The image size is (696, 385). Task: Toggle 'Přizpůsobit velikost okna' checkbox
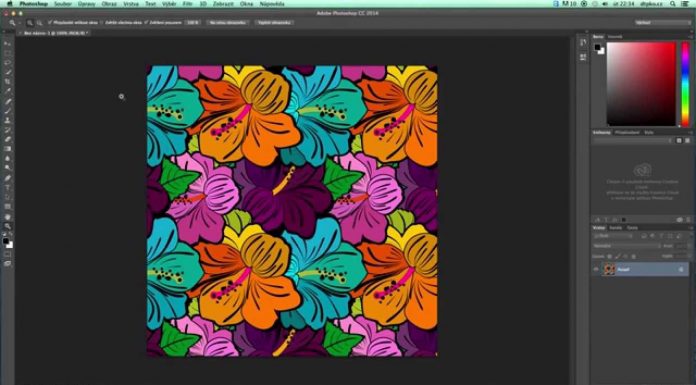[50, 22]
